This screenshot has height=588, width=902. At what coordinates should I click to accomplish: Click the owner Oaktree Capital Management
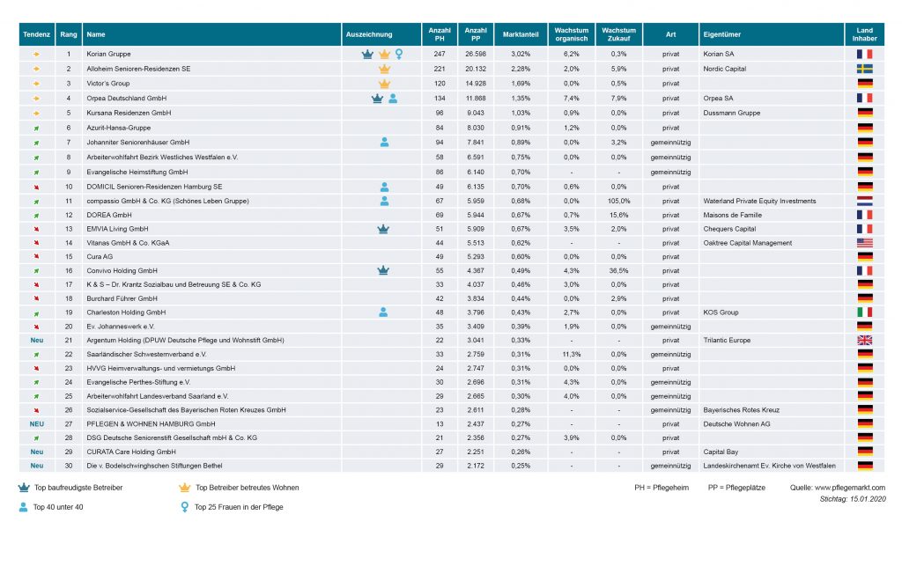coord(747,243)
